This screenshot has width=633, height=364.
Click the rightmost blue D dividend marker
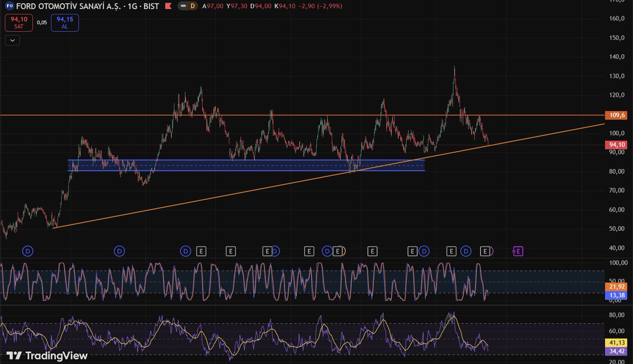point(466,251)
